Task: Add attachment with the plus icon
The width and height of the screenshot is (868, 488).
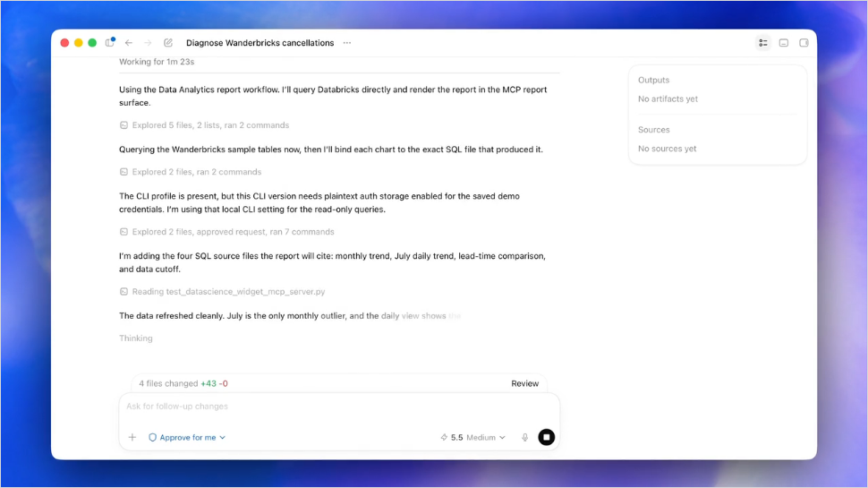Action: [x=132, y=437]
